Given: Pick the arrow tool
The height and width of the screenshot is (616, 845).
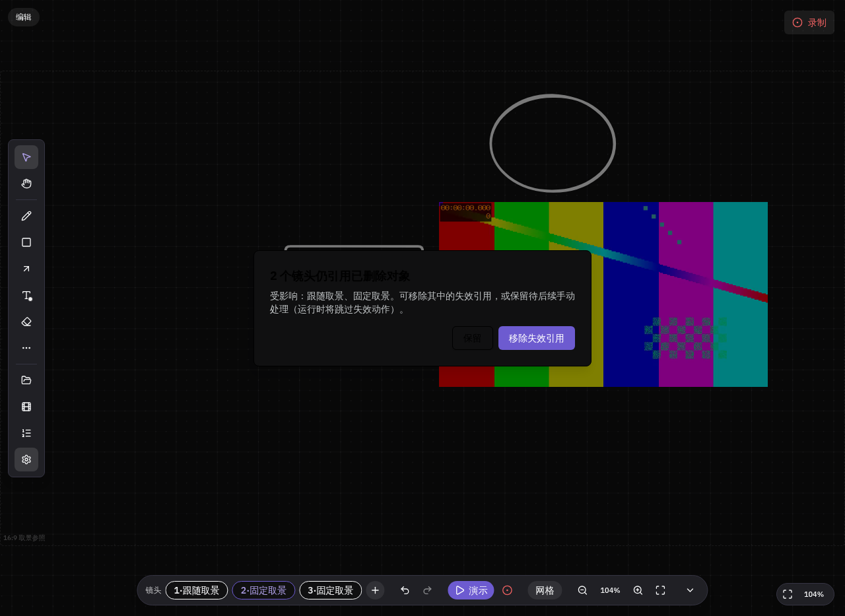Looking at the screenshot, I should (x=26, y=269).
